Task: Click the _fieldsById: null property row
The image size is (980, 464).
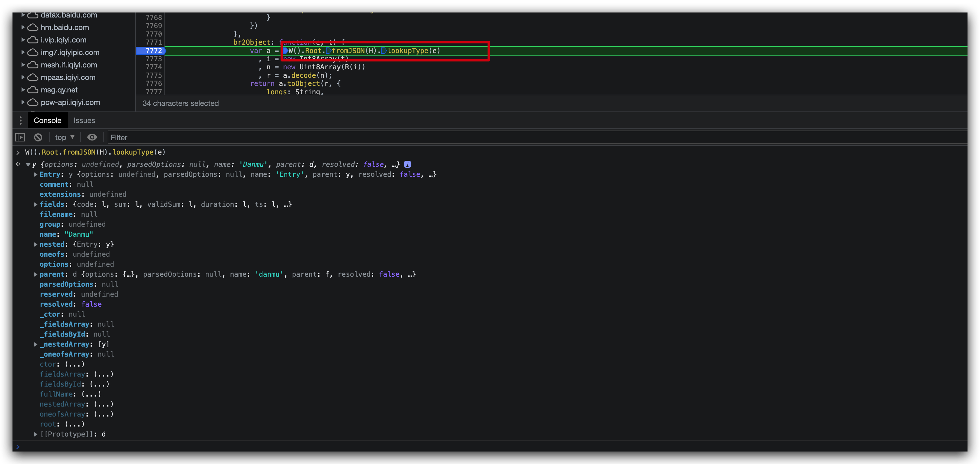Action: (75, 334)
